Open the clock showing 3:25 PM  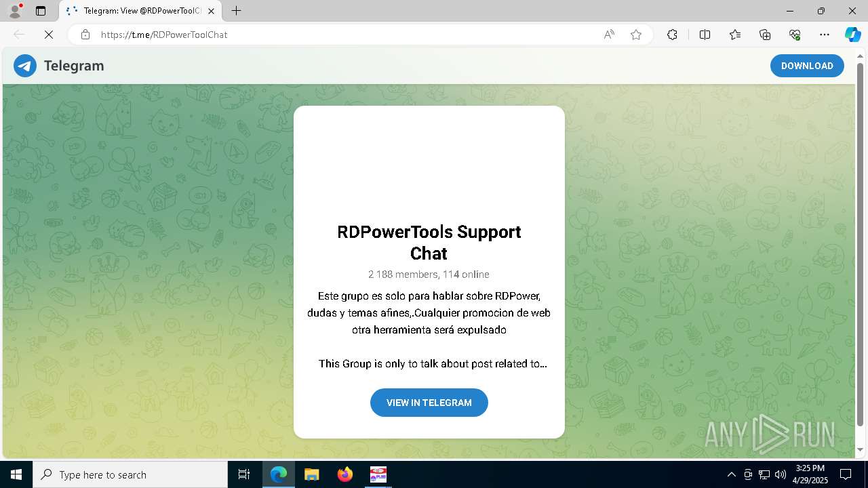coord(810,474)
